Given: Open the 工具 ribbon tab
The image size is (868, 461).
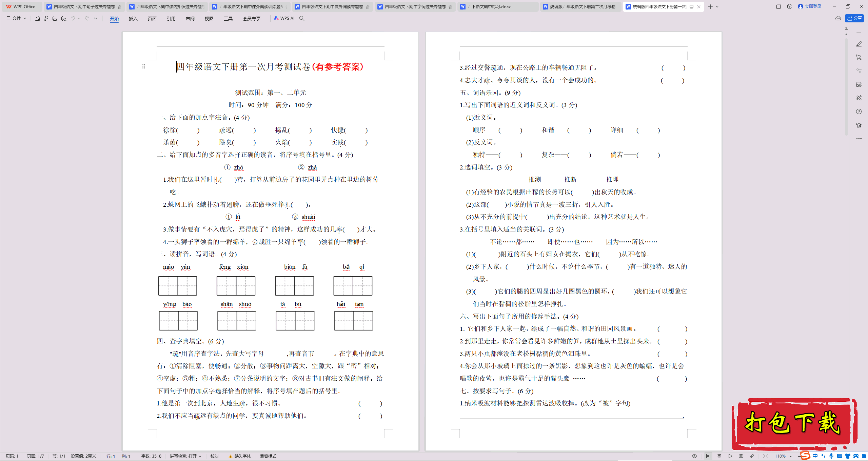Looking at the screenshot, I should [x=228, y=19].
